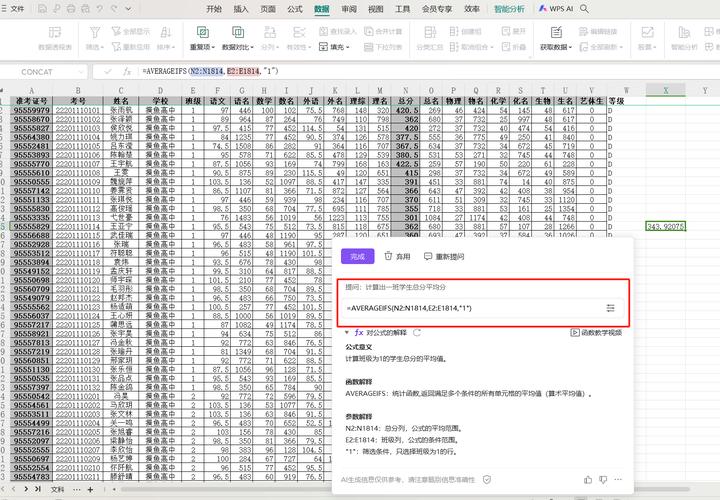The image size is (720, 500).
Task: Click the 查找录入 lookup entry button
Action: (338, 31)
